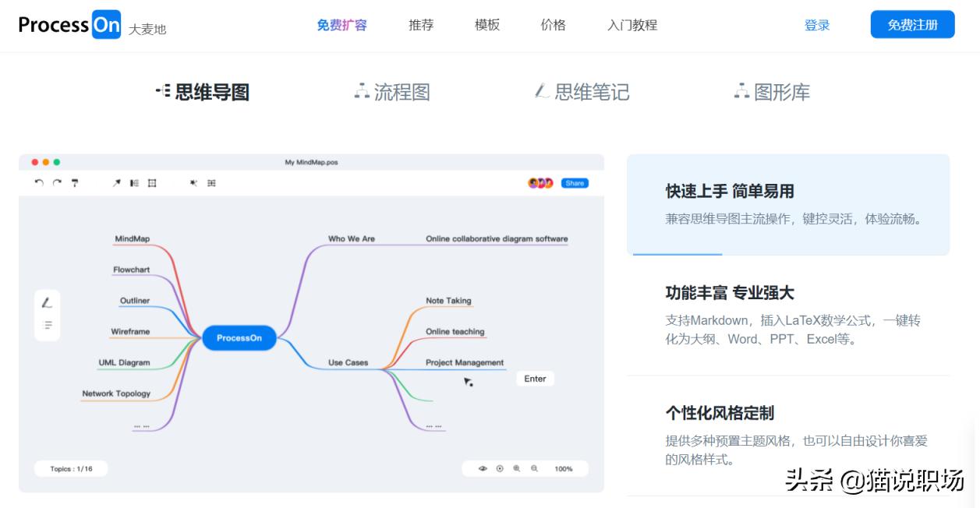This screenshot has width=980, height=508.
Task: Click the green traffic light dot in the window header
Action: pos(56,161)
